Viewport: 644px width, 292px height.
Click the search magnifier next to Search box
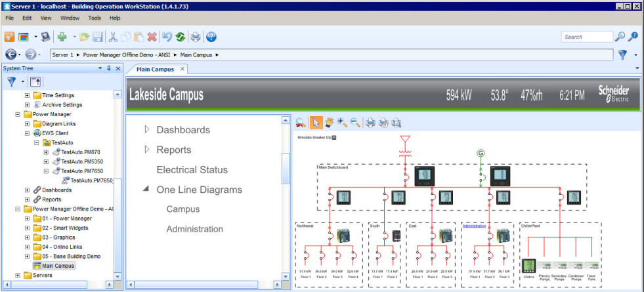click(x=620, y=37)
